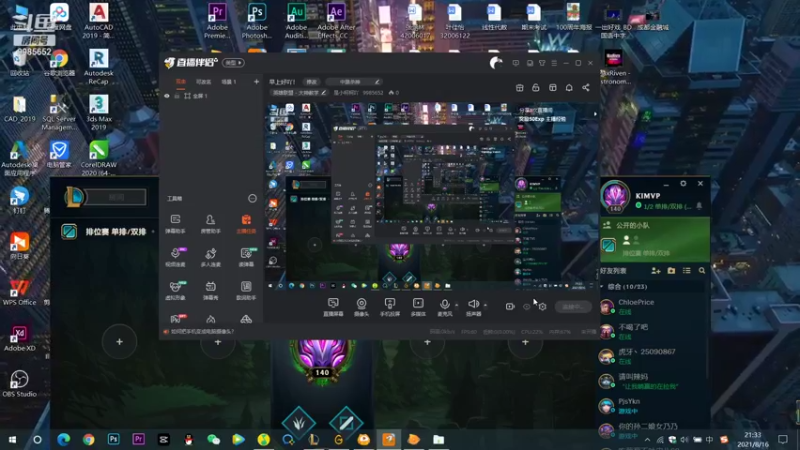800x450 pixels.
Task: Click the share icon in stream header
Action: 586,88
